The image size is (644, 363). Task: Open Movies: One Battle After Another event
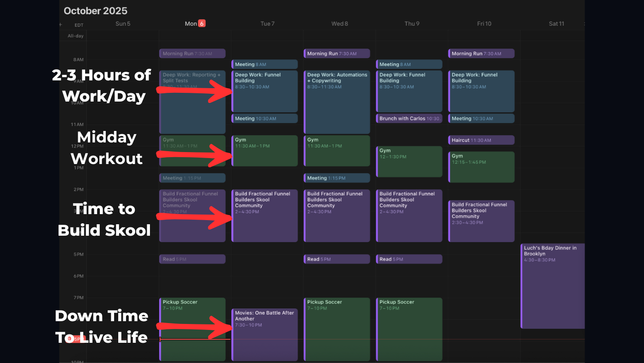[264, 335]
